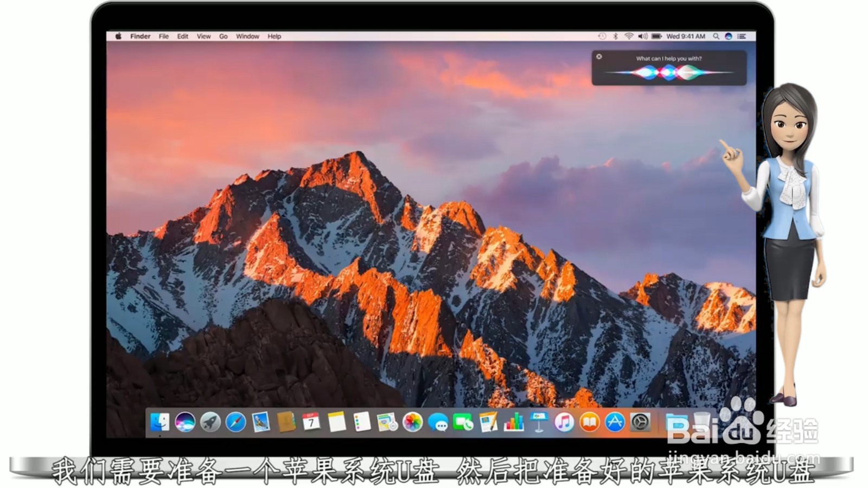Open Maps icon in Dock
The width and height of the screenshot is (868, 488).
click(x=387, y=422)
